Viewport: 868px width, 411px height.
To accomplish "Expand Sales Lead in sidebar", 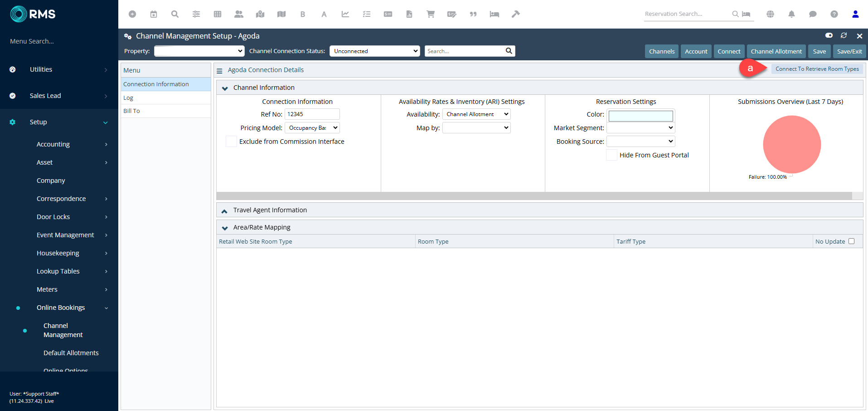I will tap(59, 96).
